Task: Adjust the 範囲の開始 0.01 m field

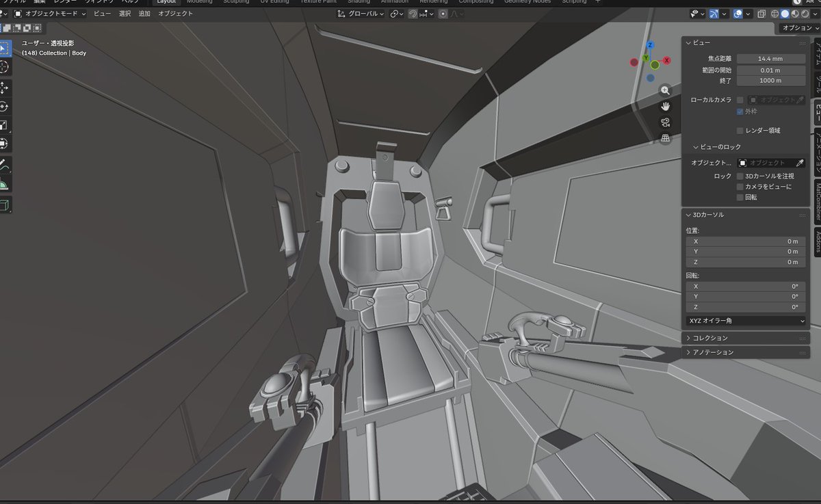Action: click(x=770, y=70)
